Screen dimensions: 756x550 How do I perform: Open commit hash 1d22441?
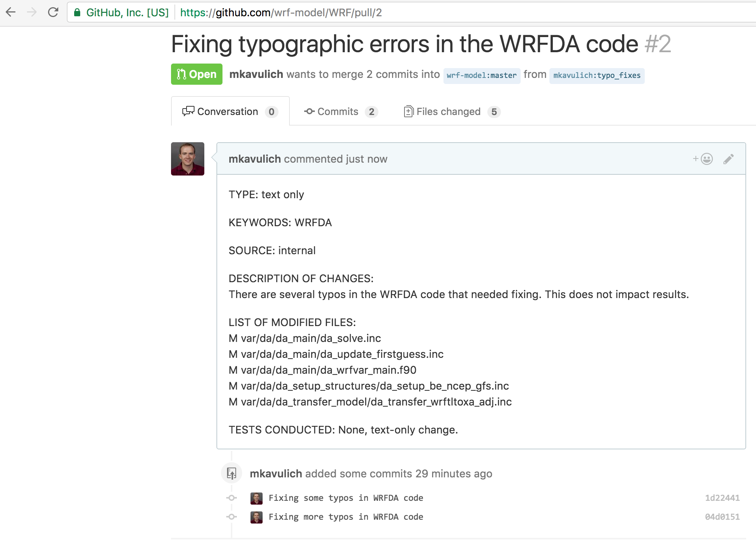(x=722, y=498)
